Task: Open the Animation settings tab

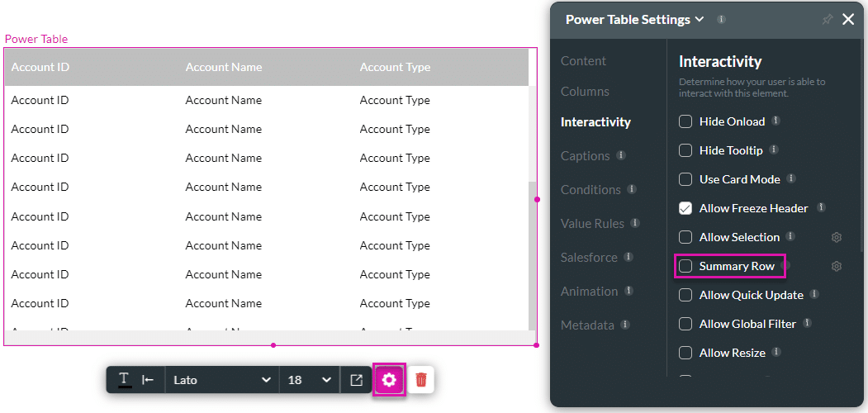Action: (589, 292)
